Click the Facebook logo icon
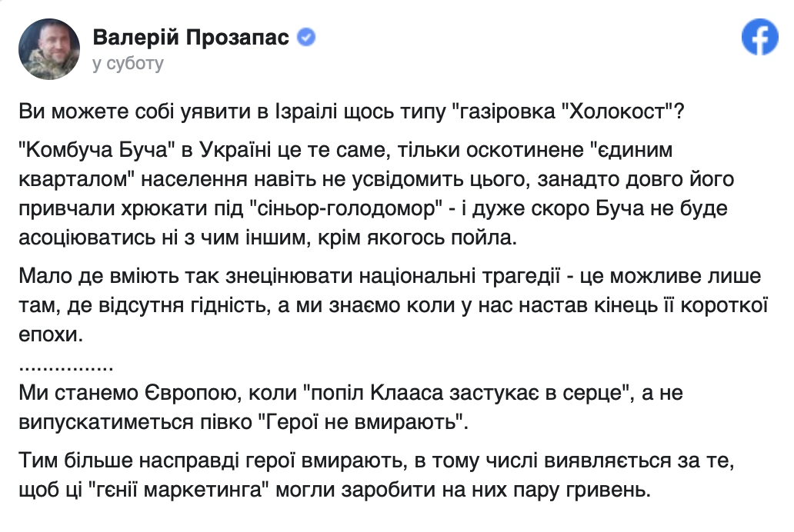 click(759, 36)
